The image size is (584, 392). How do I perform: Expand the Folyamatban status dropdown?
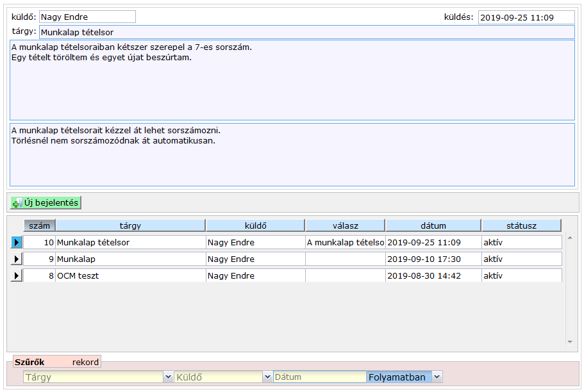point(437,377)
